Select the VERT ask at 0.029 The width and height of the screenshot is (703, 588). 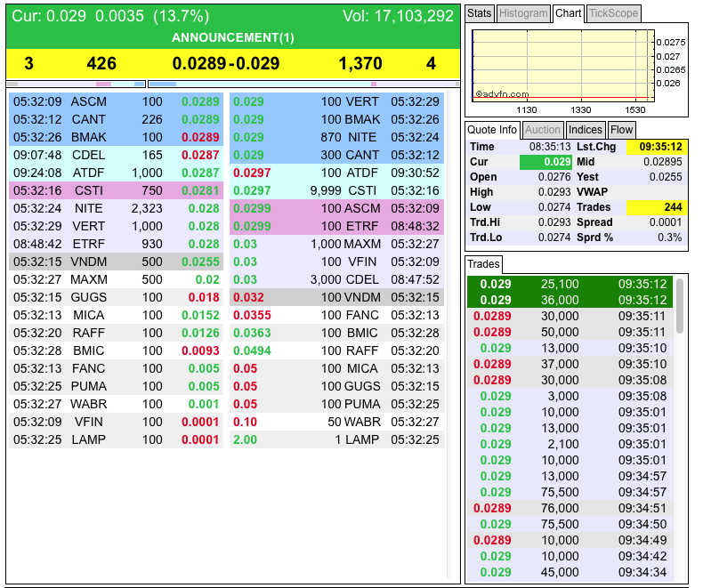pyautogui.click(x=336, y=101)
